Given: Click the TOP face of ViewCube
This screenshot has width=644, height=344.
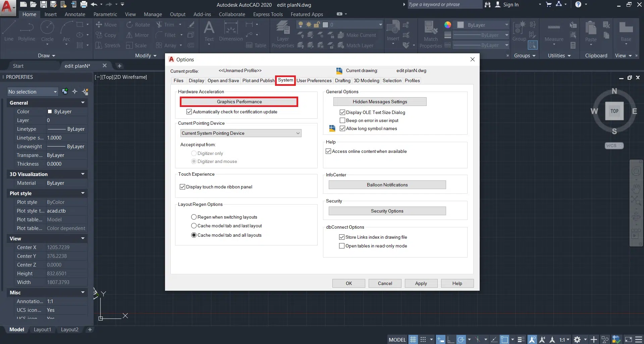Looking at the screenshot, I should [614, 111].
